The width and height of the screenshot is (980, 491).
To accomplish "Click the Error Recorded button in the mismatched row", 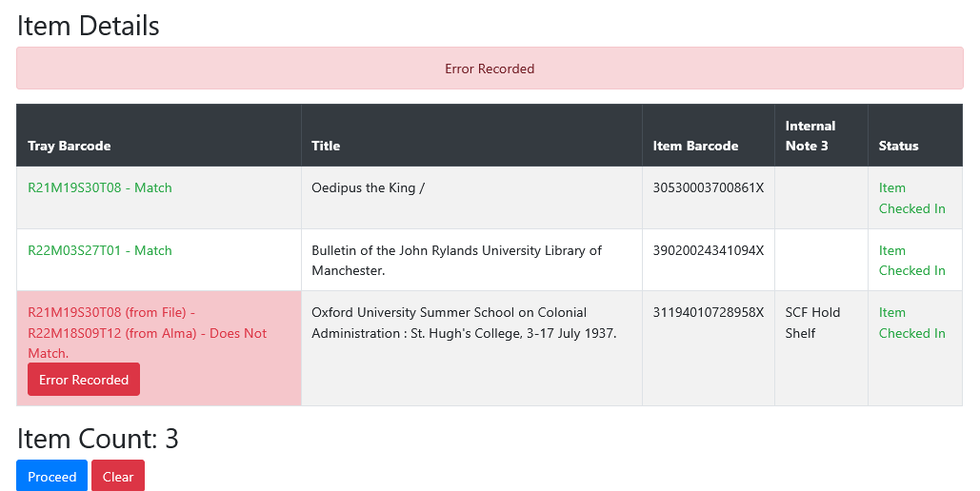I will 84,380.
